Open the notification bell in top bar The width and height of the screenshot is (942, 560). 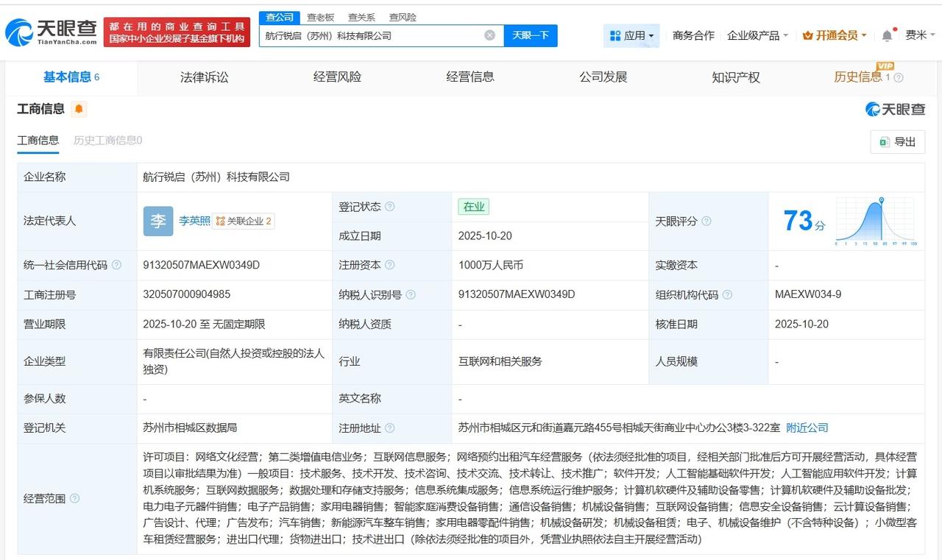click(x=885, y=35)
